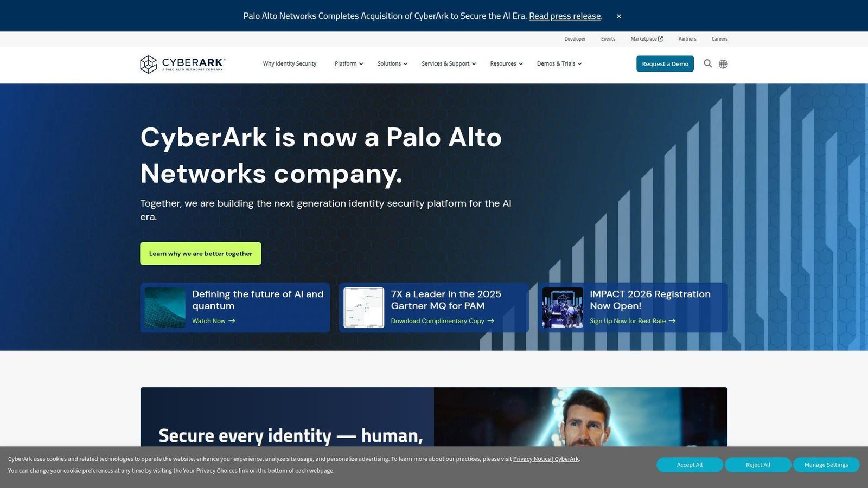
Task: Expand Demos & Trials chevron
Action: click(579, 64)
